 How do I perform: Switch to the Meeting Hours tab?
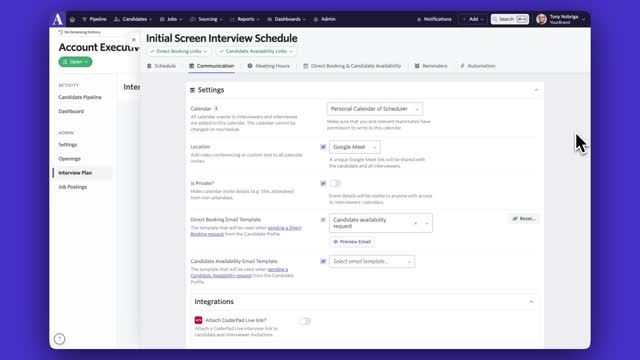click(269, 66)
